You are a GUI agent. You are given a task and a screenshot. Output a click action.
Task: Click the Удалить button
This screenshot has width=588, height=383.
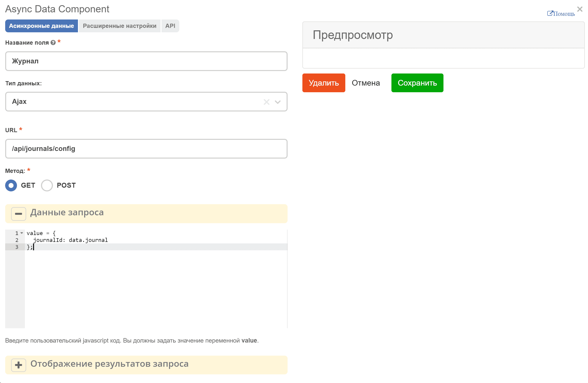point(324,83)
